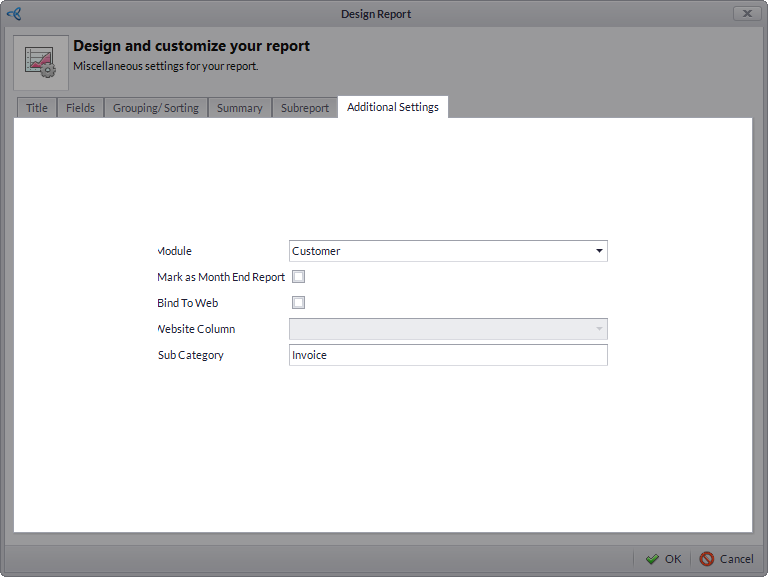Viewport: 768px width, 577px height.
Task: Select the Summary tab
Action: [x=240, y=108]
